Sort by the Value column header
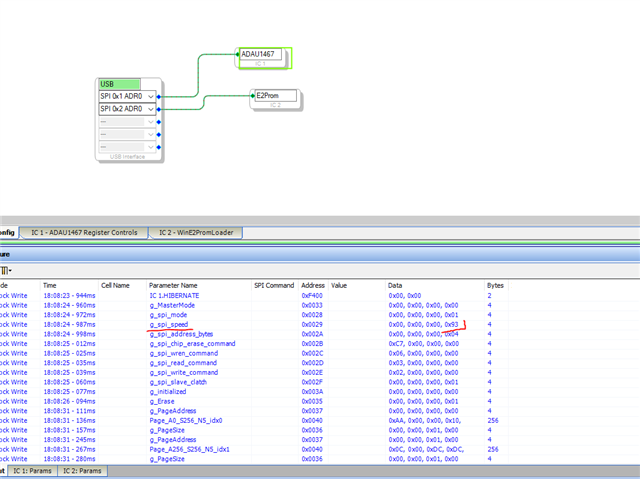The height and width of the screenshot is (479, 640). pos(356,285)
